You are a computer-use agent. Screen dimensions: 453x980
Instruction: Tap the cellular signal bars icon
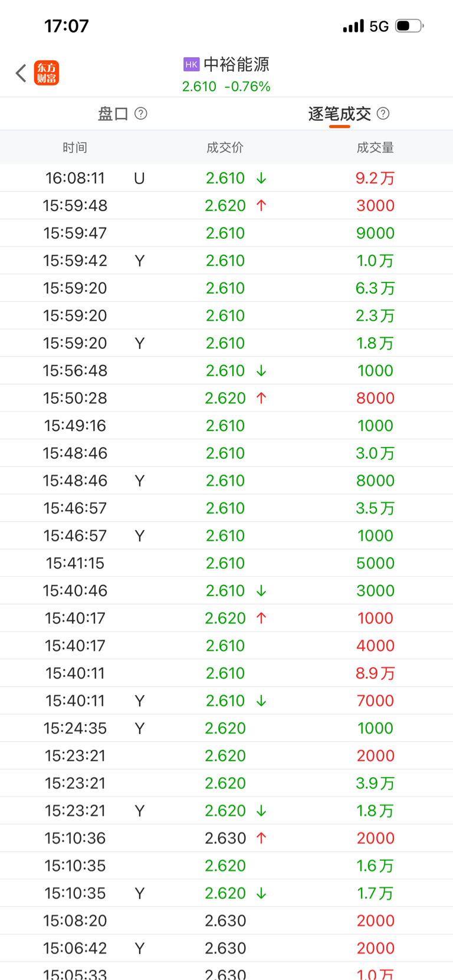point(353,26)
